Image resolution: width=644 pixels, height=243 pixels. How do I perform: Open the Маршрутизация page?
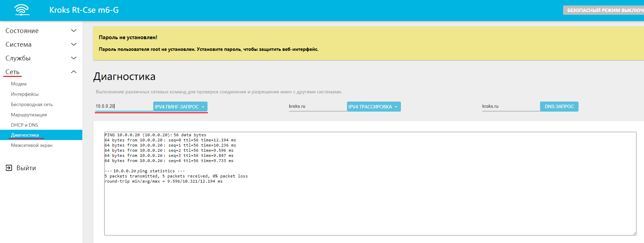click(x=29, y=115)
